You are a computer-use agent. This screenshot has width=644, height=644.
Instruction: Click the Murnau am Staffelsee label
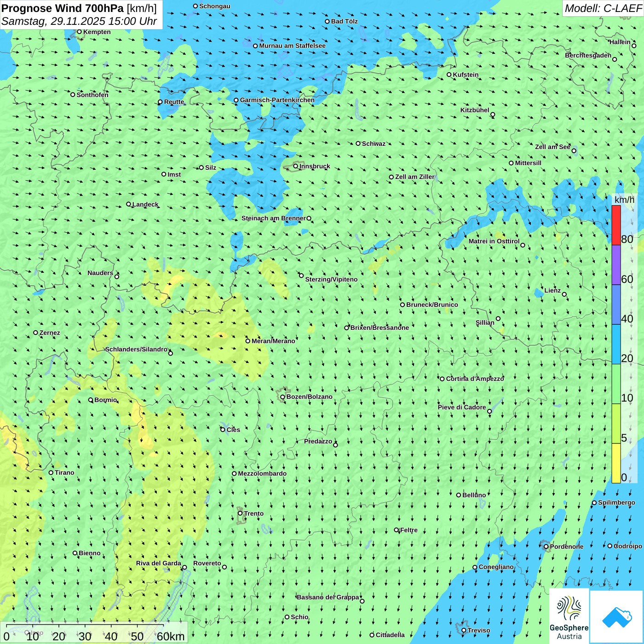click(292, 46)
